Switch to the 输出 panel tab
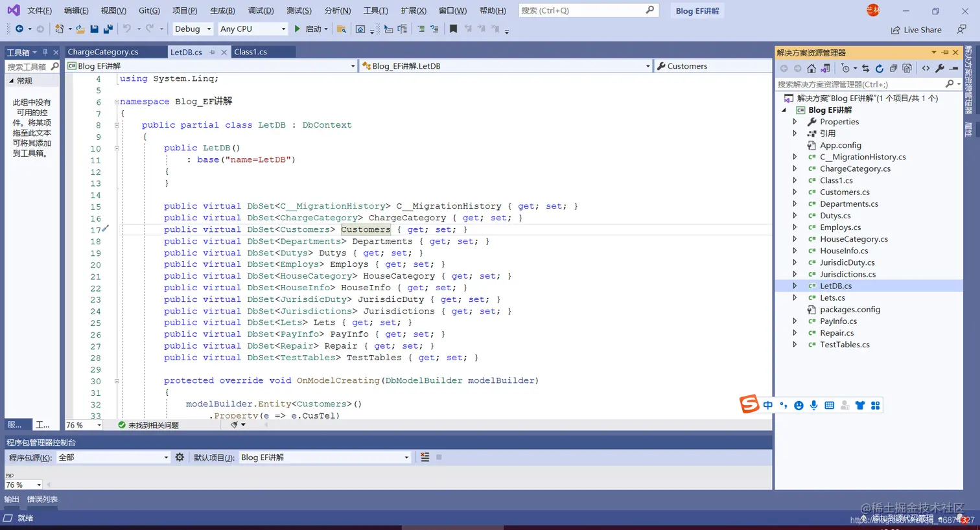Screen dimensions: 980x530 (12, 500)
